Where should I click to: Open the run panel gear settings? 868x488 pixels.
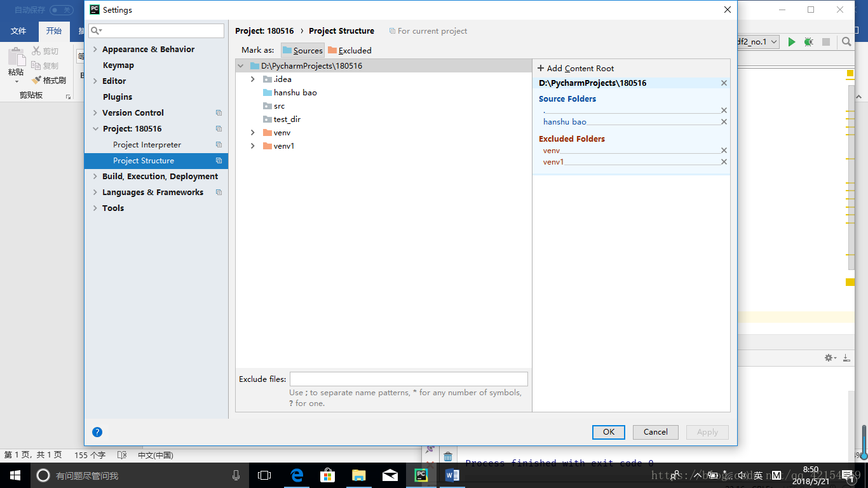[830, 358]
